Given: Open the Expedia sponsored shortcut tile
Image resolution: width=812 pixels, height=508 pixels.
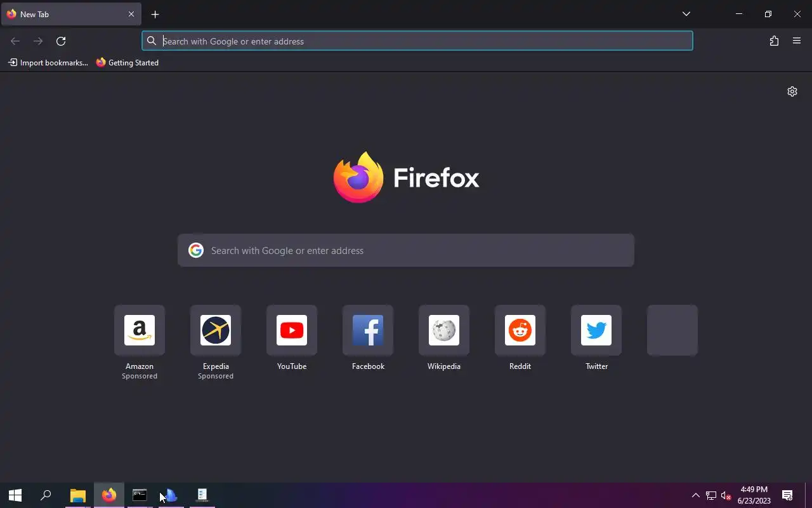Looking at the screenshot, I should pyautogui.click(x=216, y=330).
